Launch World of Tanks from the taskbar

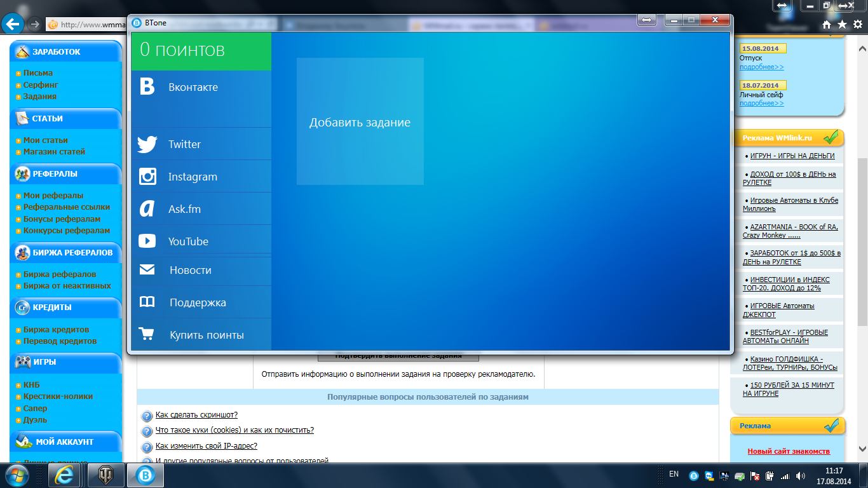pos(105,475)
